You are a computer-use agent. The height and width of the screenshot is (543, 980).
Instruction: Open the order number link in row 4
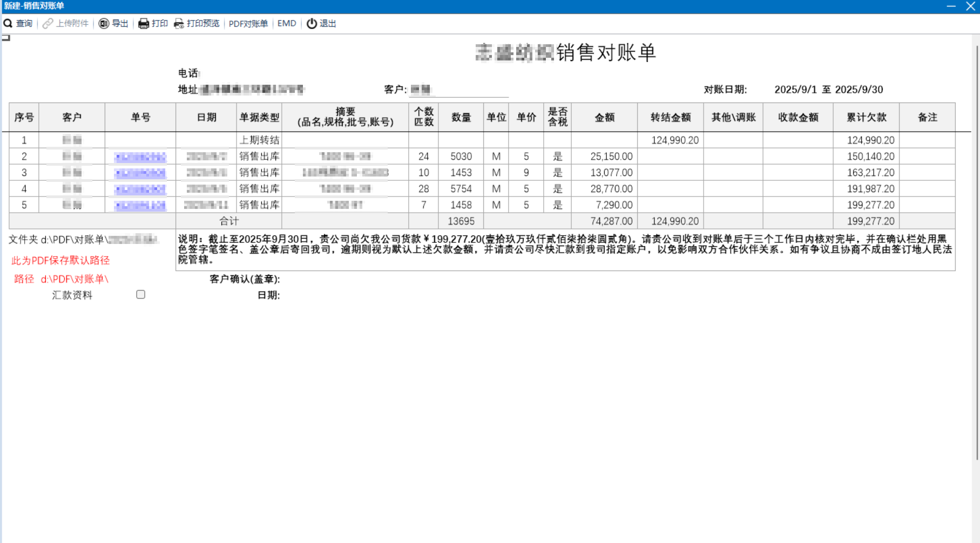pos(139,189)
